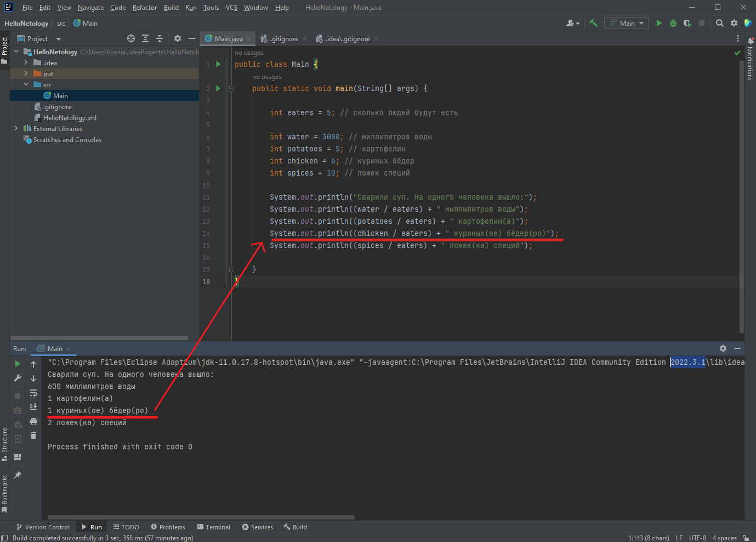Toggle soft-wrap in the Run console
The width and height of the screenshot is (756, 542).
click(33, 393)
